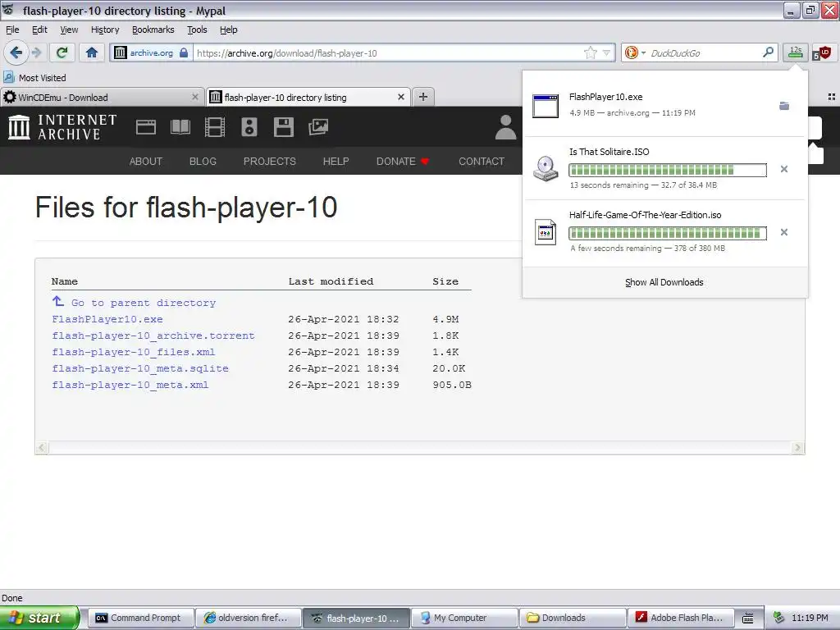This screenshot has height=630, width=840.
Task: Close the flash-player-10 directory listing tab
Action: click(400, 97)
